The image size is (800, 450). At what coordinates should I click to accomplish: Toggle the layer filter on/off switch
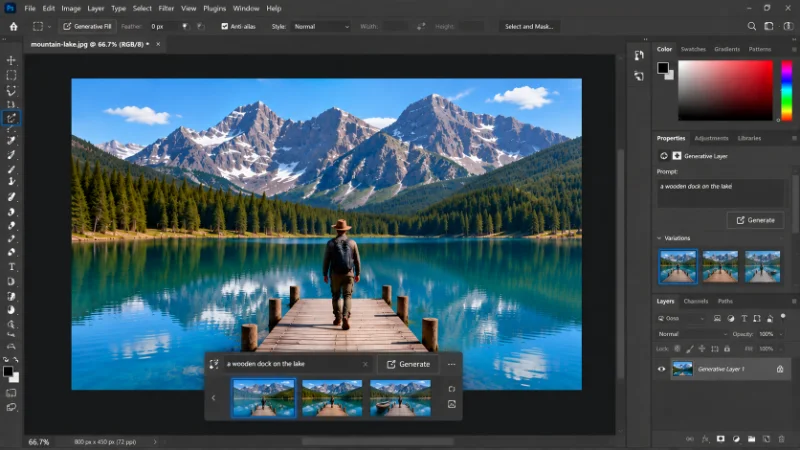coord(783,317)
